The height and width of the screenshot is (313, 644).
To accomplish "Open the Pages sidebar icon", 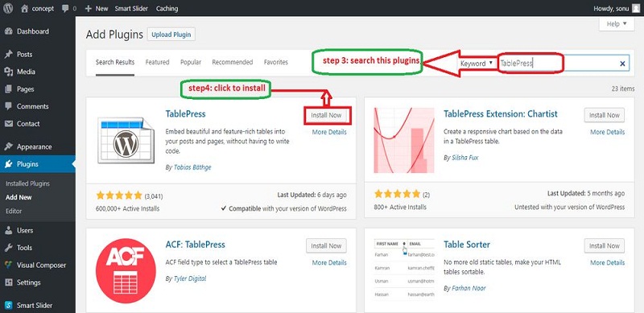I will coord(9,89).
